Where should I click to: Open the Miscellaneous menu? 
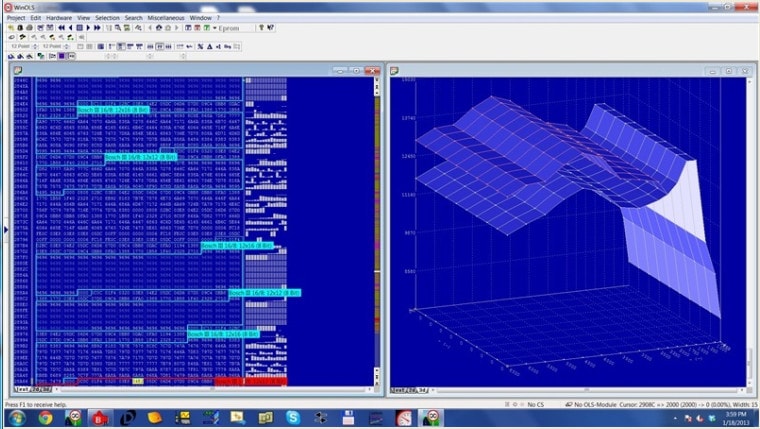click(166, 18)
